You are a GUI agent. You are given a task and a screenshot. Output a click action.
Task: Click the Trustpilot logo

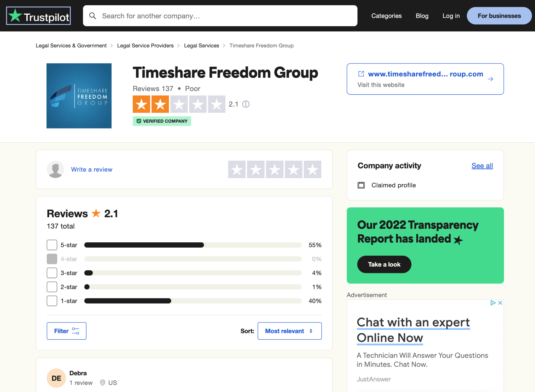point(38,16)
